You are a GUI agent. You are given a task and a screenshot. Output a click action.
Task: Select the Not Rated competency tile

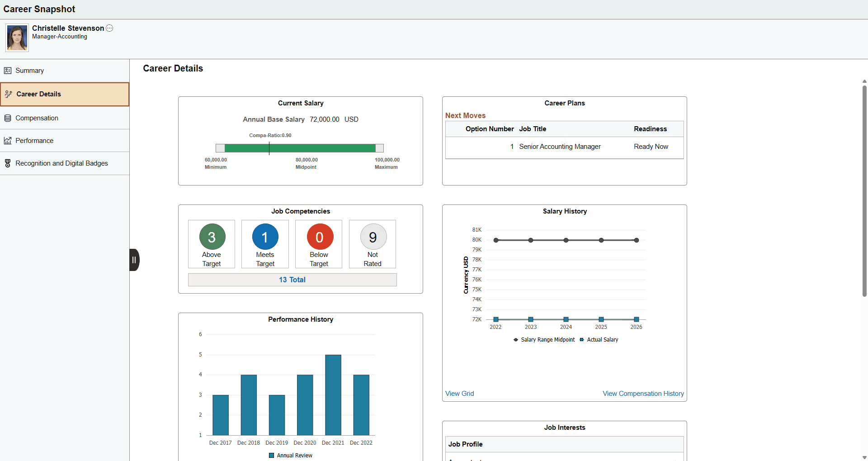(x=373, y=244)
